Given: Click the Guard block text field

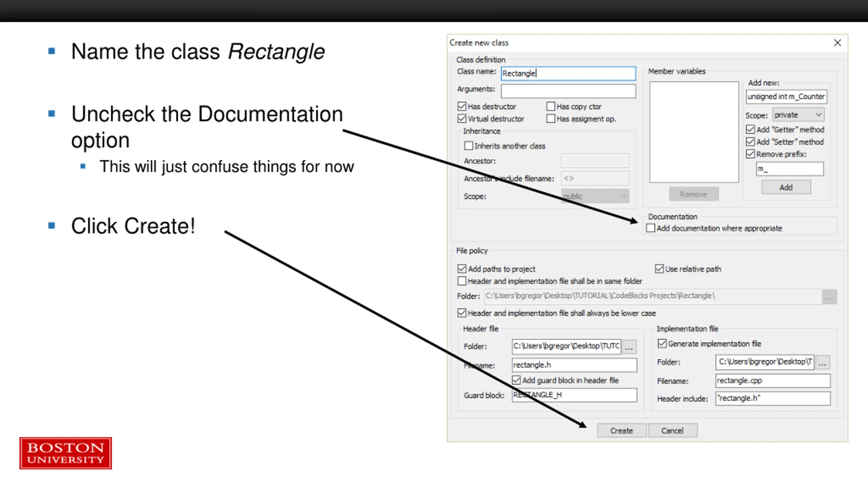Looking at the screenshot, I should [x=574, y=395].
